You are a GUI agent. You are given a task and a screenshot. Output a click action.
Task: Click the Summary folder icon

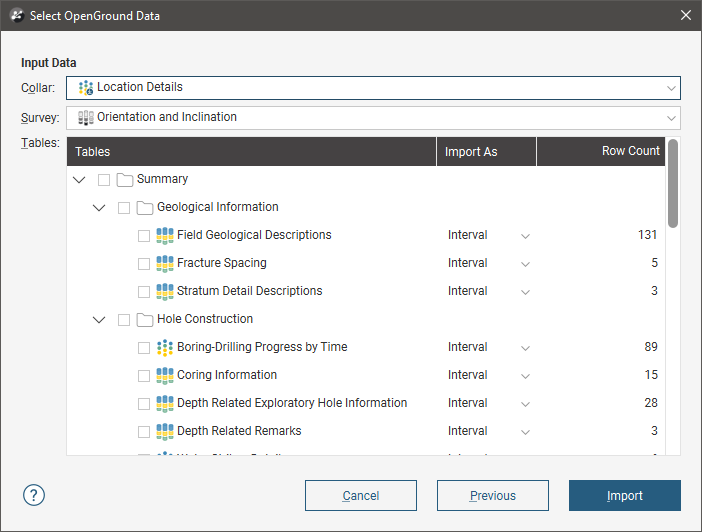tap(125, 180)
